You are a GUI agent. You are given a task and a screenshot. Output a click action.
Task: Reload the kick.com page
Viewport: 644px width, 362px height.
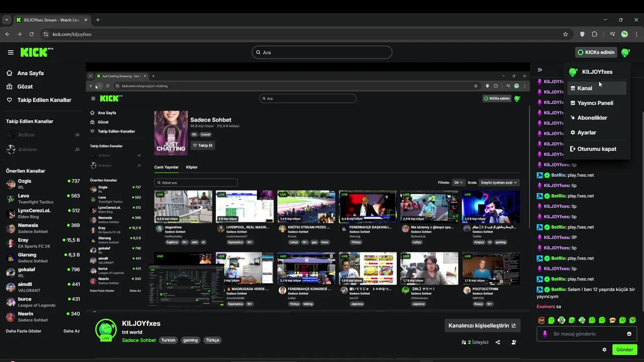point(31,34)
